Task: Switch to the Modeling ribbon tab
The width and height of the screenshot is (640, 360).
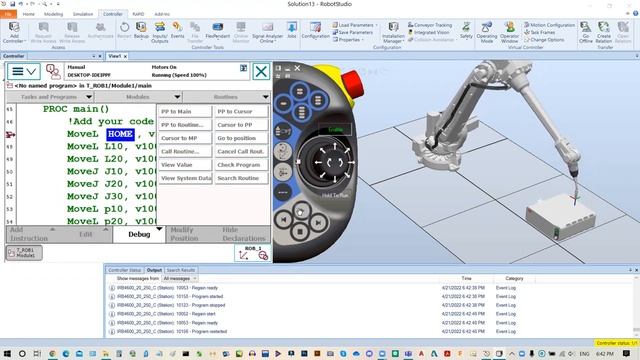Action: (x=53, y=14)
